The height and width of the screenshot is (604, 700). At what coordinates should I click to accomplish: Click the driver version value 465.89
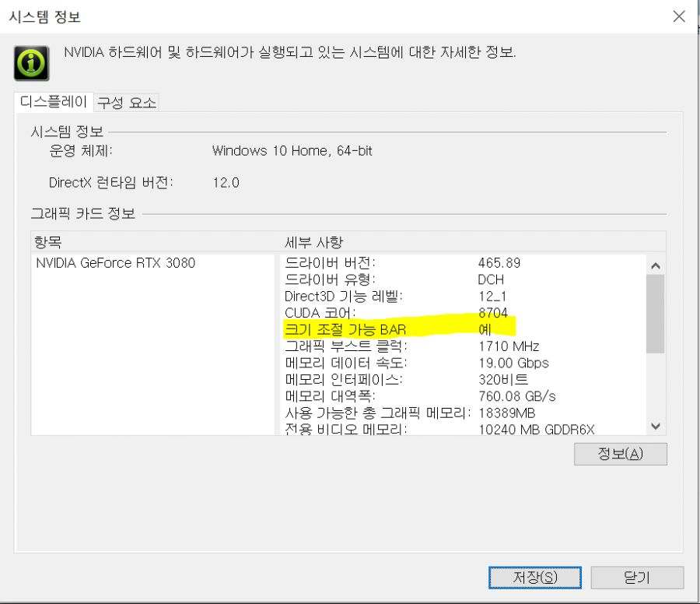pyautogui.click(x=499, y=262)
